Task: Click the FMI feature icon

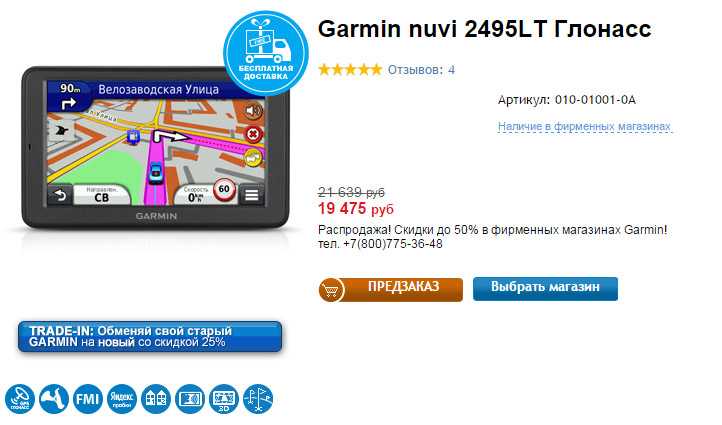Action: [87, 399]
